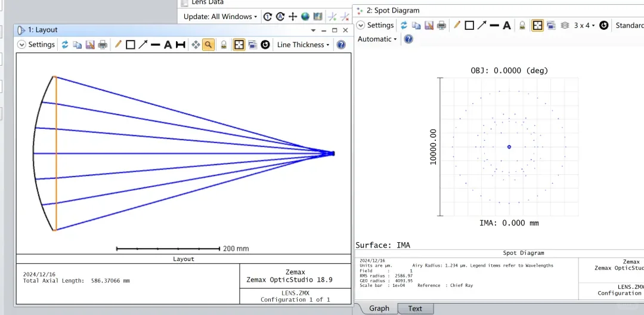Open the Update: All Windows menu

pos(220,17)
